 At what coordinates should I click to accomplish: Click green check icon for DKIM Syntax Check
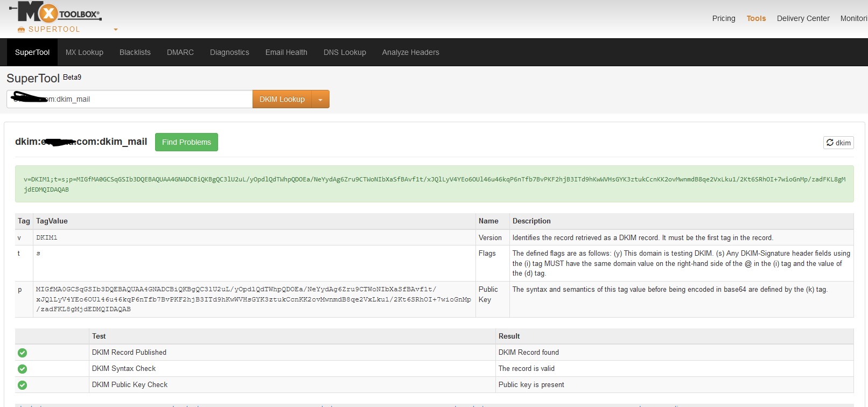(x=22, y=369)
